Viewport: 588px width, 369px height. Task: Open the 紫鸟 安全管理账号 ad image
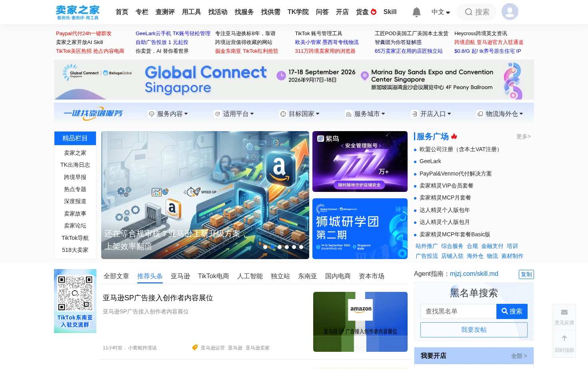[x=360, y=162]
